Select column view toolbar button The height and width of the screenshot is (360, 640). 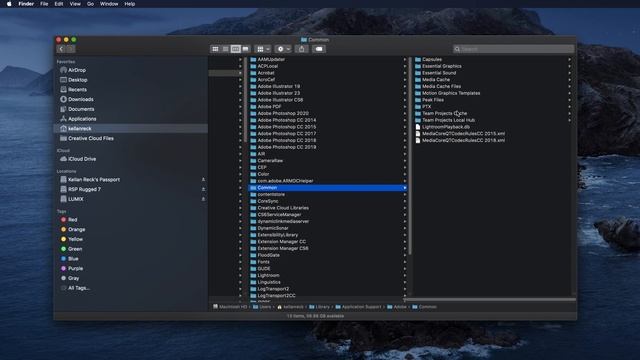(236, 49)
